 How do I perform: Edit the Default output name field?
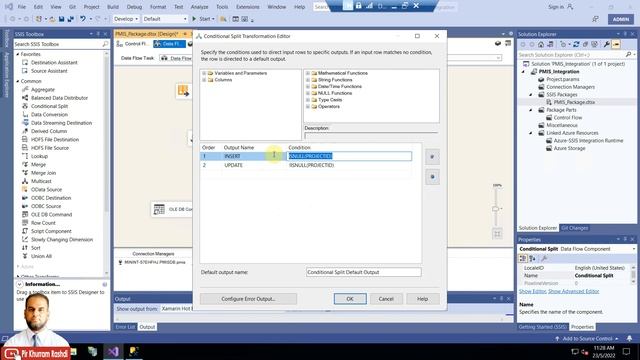point(363,272)
